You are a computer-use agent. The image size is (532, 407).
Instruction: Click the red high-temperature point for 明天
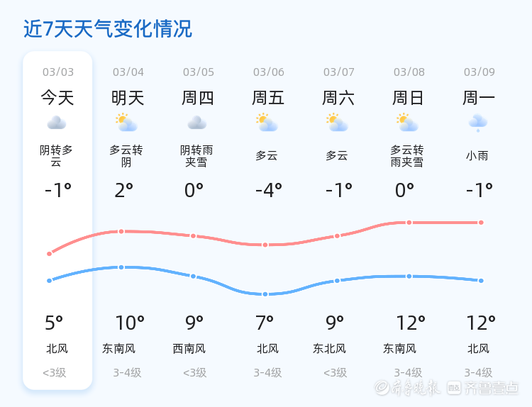[x=121, y=231]
